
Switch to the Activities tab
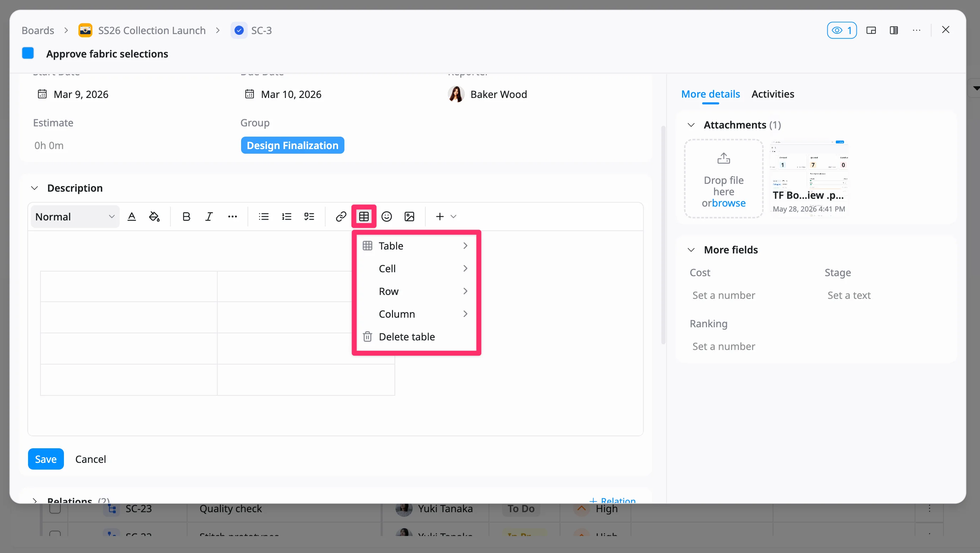point(773,94)
